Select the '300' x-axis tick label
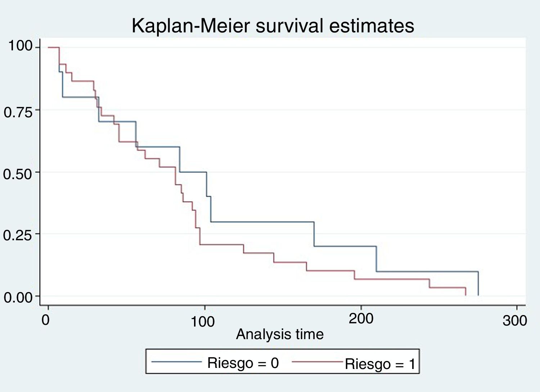The height and width of the screenshot is (392, 540). (515, 320)
